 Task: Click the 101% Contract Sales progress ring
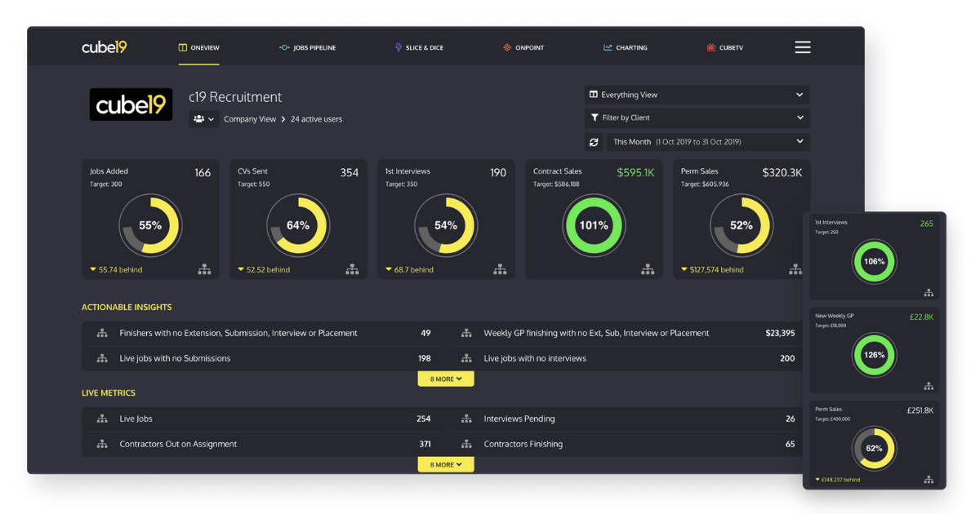pyautogui.click(x=594, y=225)
